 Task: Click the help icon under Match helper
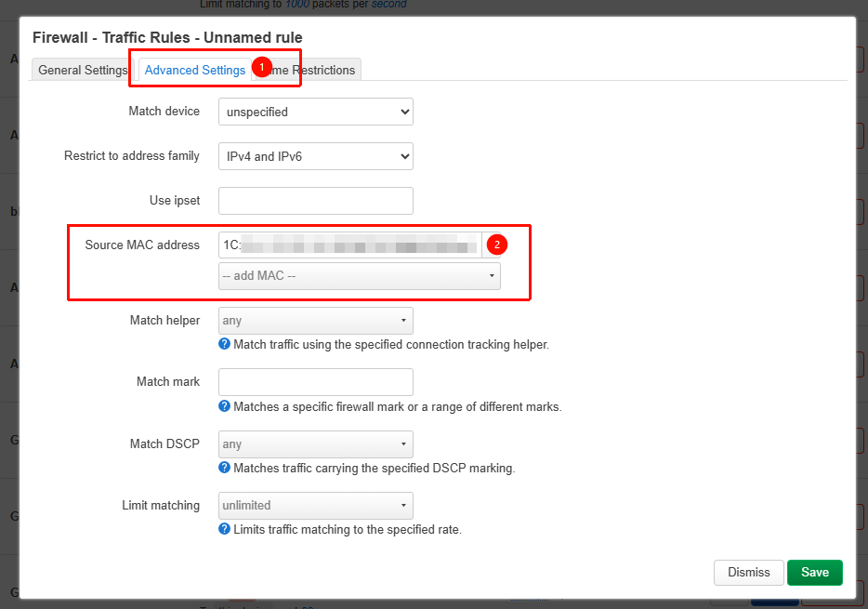224,344
